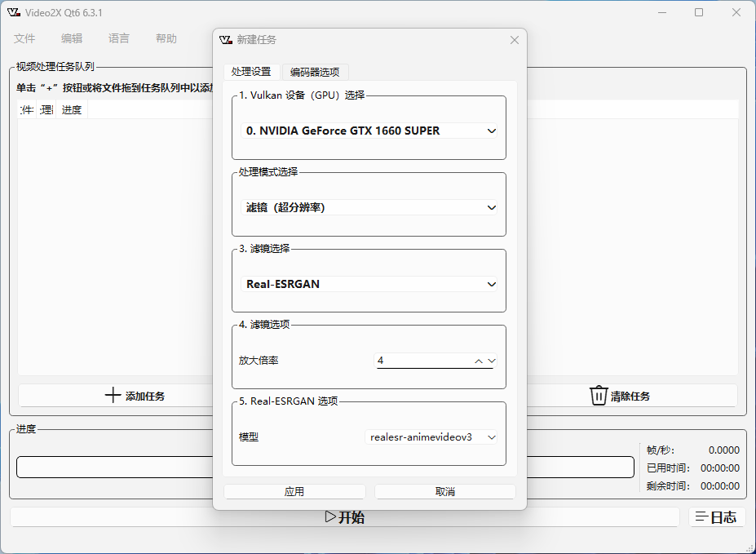Open the 语言 menu

click(x=118, y=38)
